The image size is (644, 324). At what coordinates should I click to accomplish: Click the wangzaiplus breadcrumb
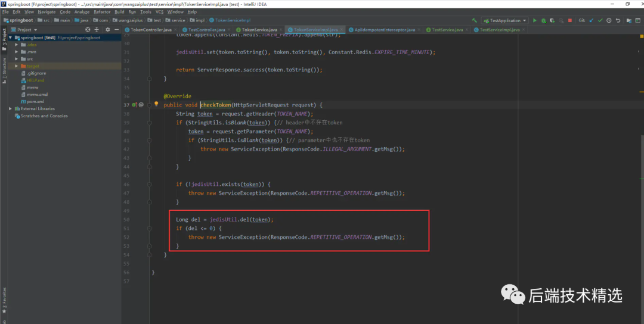point(128,20)
